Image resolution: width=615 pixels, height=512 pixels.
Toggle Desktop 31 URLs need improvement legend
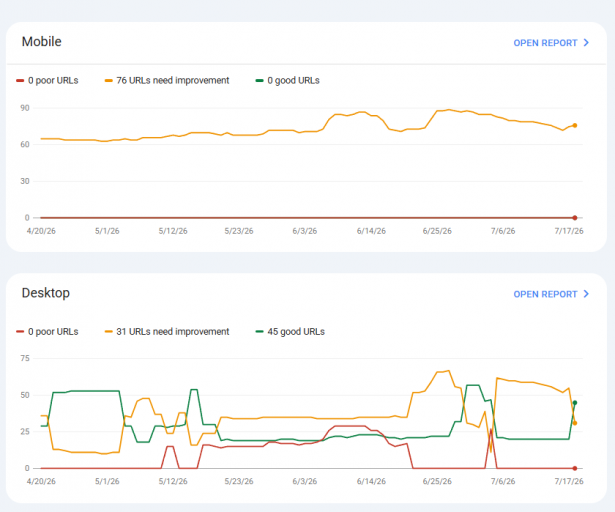[x=167, y=332]
